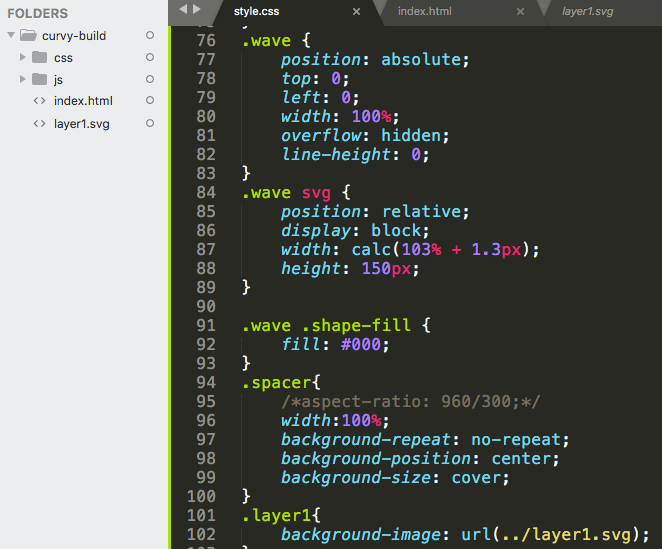Click line number 76 in the gutter
Viewport: 662px width, 549px height.
click(206, 41)
